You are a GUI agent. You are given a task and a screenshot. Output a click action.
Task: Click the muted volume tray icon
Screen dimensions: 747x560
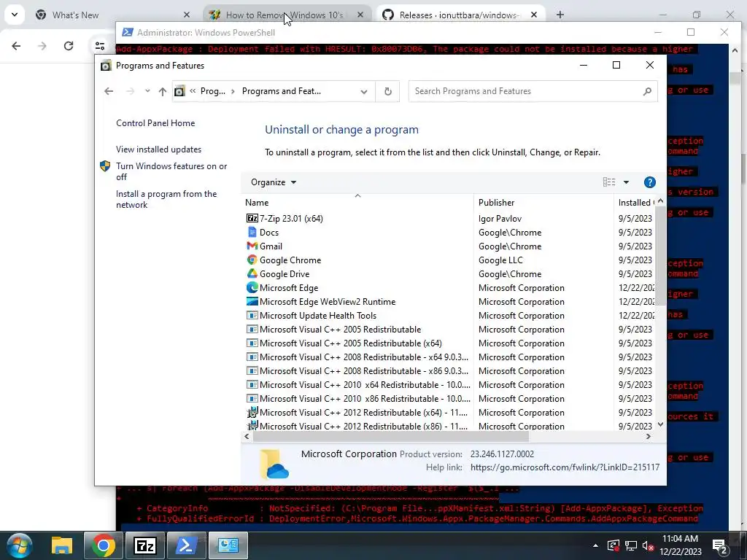pyautogui.click(x=648, y=545)
